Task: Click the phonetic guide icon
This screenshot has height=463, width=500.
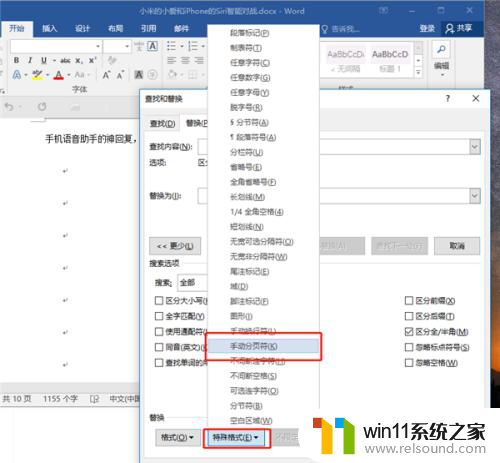Action: click(139, 46)
